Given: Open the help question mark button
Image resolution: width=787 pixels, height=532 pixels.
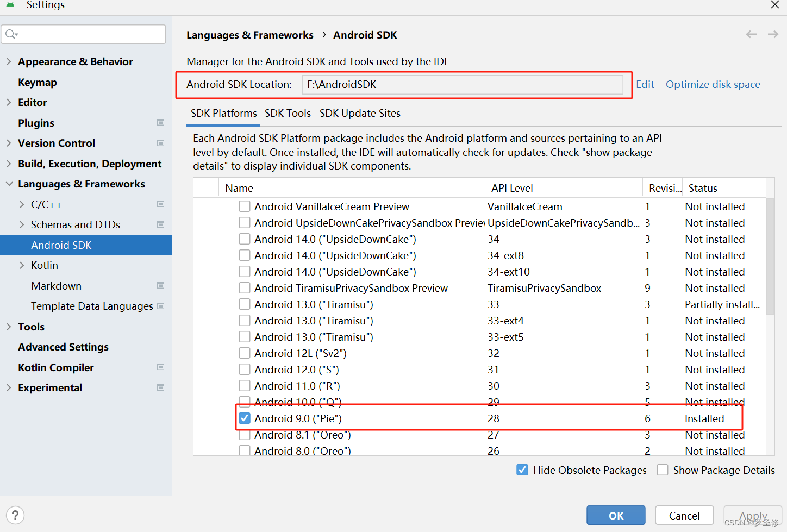Looking at the screenshot, I should point(15,515).
